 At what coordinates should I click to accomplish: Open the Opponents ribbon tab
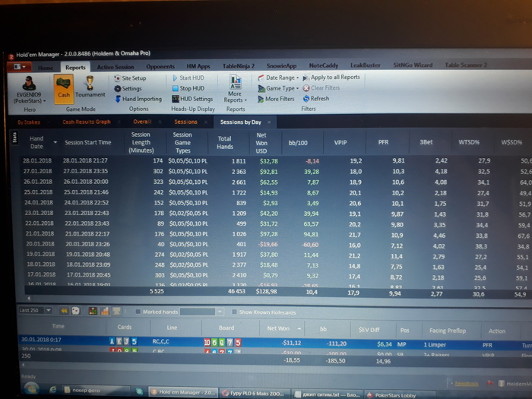[160, 67]
